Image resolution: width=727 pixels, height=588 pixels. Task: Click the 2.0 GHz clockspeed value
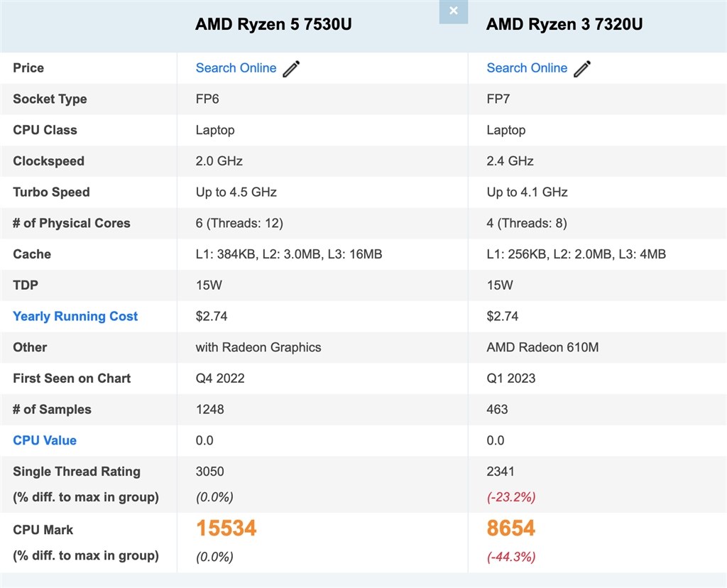(x=219, y=161)
